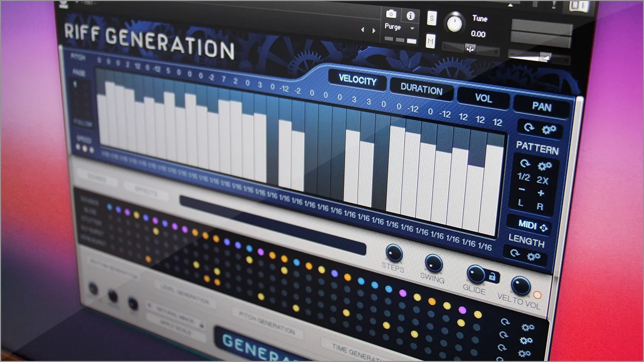Go to next preset with right arrow
This screenshot has height=362, width=644.
(373, 30)
